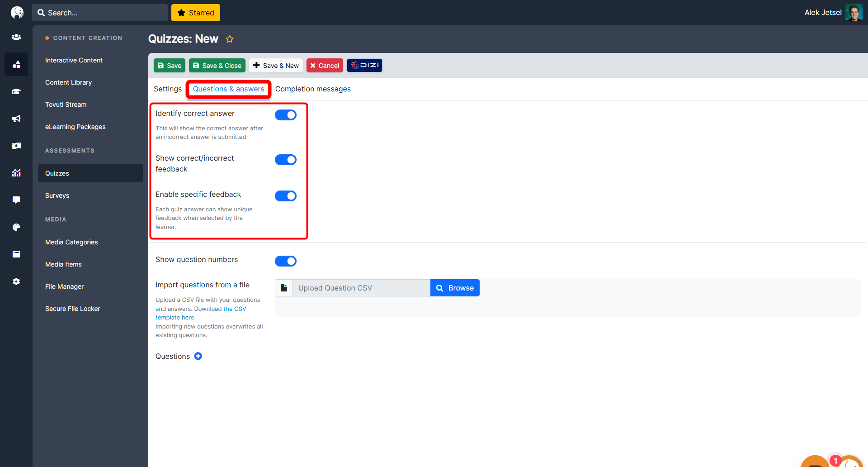Open the DIZI assistant button
This screenshot has width=868, height=467.
[364, 65]
